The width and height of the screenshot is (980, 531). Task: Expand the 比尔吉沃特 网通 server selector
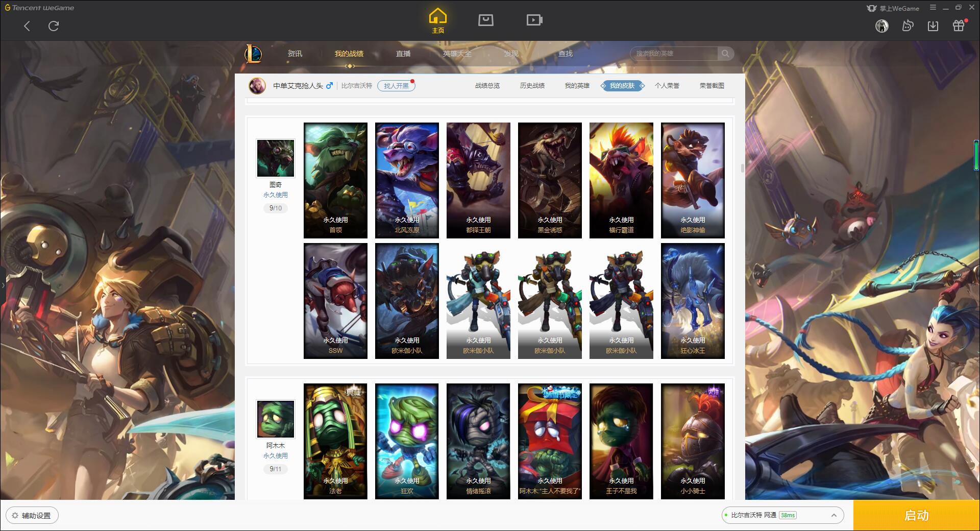[782, 515]
